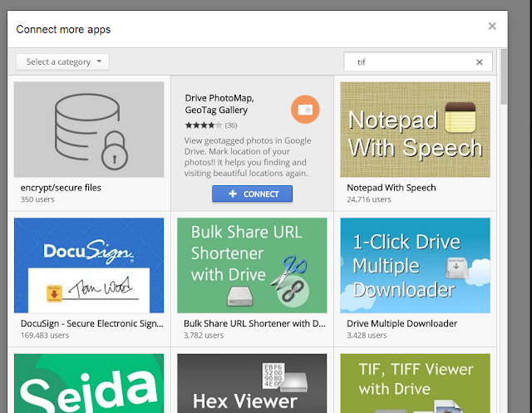This screenshot has height=413, width=532.
Task: Click the Drive PhotoMap description text
Action: [x=248, y=157]
